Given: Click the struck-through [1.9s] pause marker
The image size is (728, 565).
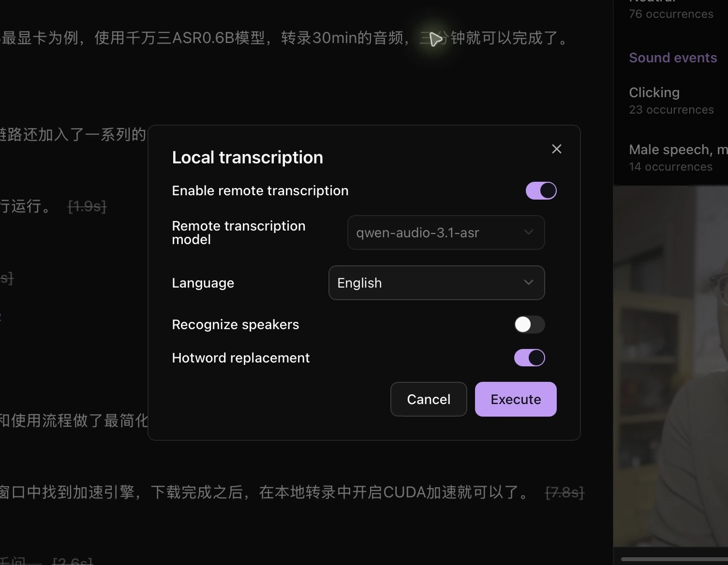Looking at the screenshot, I should click(x=87, y=206).
